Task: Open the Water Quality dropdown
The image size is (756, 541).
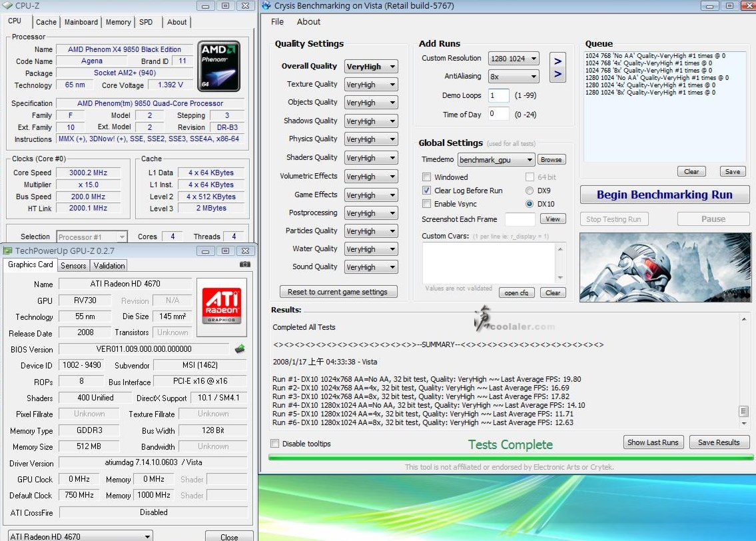Action: [371, 249]
